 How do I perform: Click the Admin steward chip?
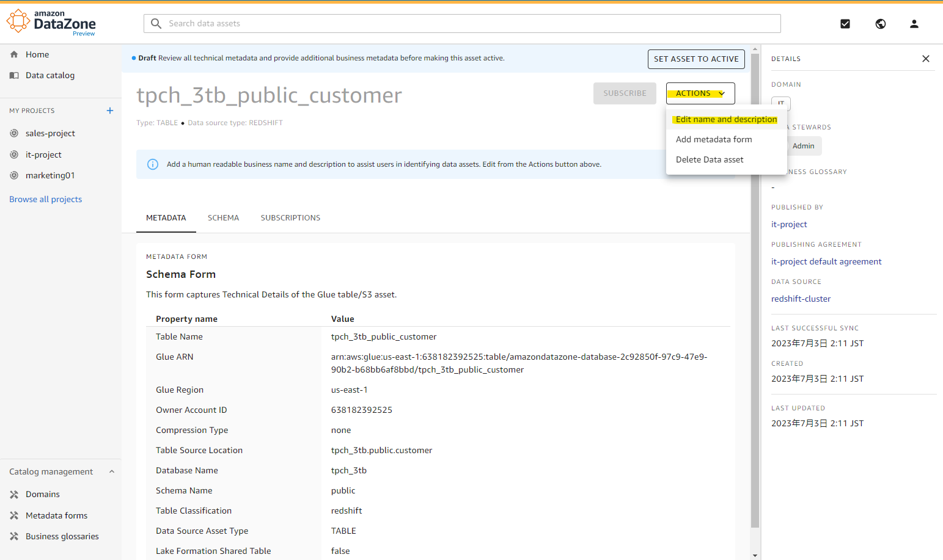click(x=804, y=146)
